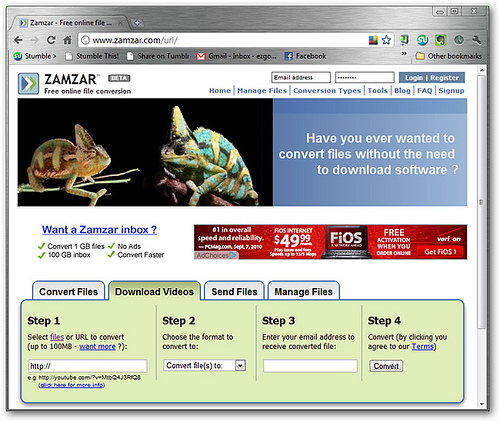Open Other bookmarks folder

449,56
